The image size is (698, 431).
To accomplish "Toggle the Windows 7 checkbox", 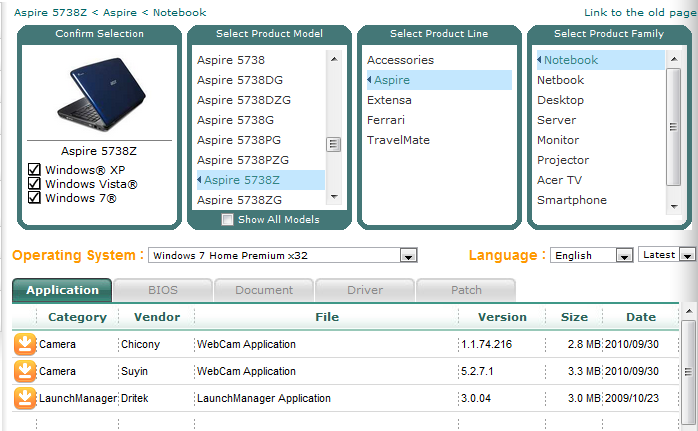I will (x=34, y=198).
